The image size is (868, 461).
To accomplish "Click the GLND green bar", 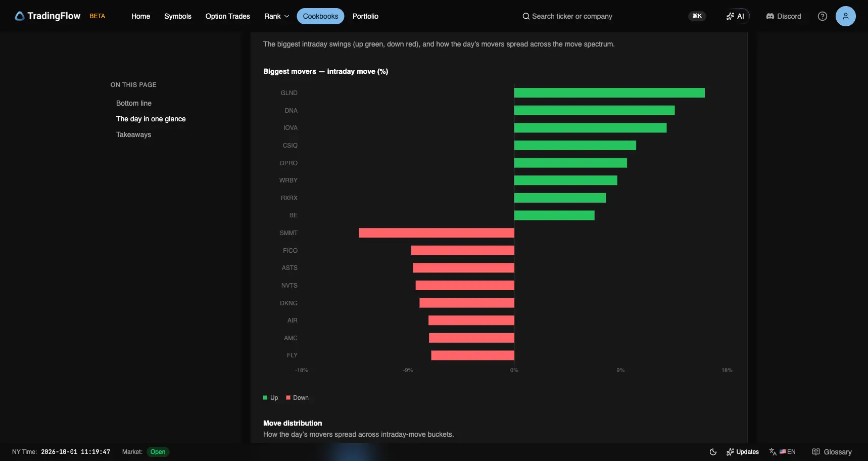I will pos(609,93).
